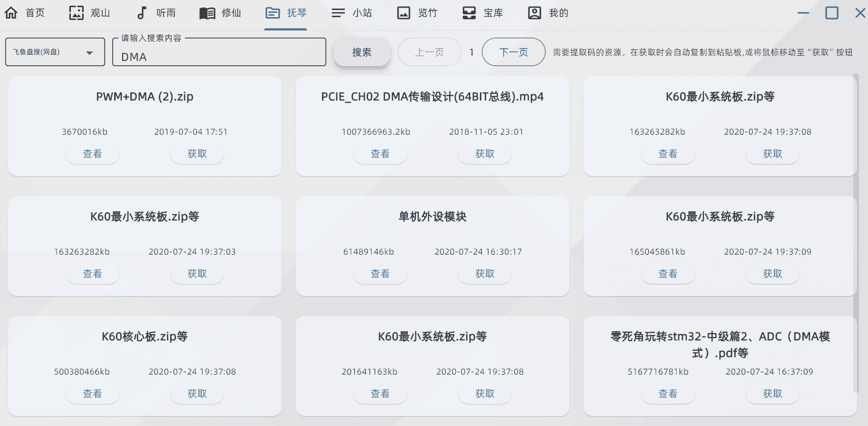The width and height of the screenshot is (868, 426).
Task: Click the home icon for 首页
Action: (11, 13)
